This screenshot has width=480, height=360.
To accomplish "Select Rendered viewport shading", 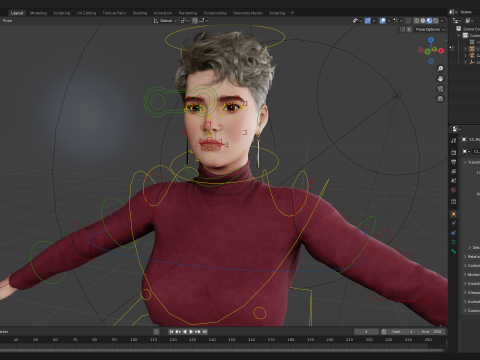I will click(436, 21).
